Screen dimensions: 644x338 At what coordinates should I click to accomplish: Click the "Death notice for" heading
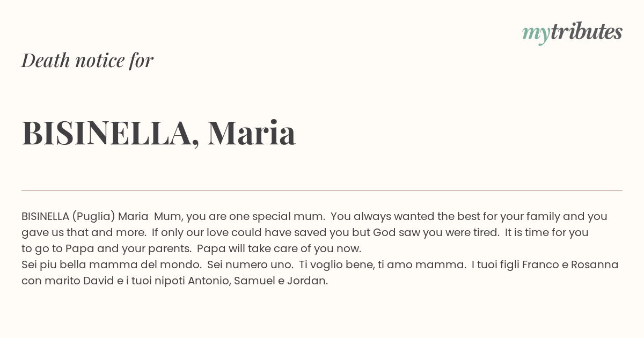click(x=87, y=60)
